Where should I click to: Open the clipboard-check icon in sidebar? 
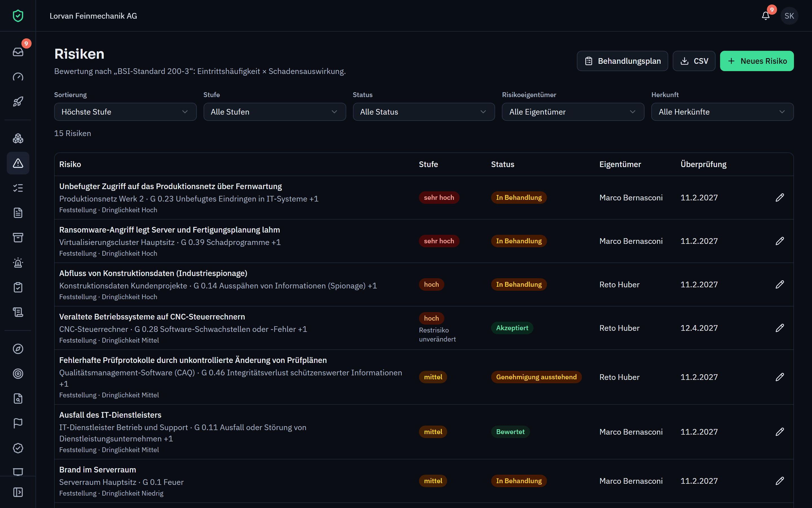click(x=18, y=288)
